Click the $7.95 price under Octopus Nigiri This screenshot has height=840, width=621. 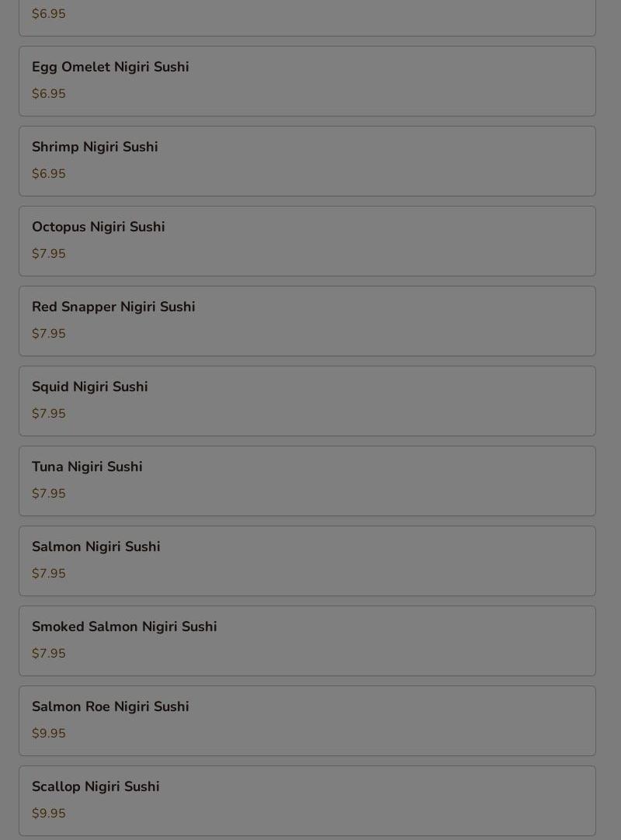[49, 254]
